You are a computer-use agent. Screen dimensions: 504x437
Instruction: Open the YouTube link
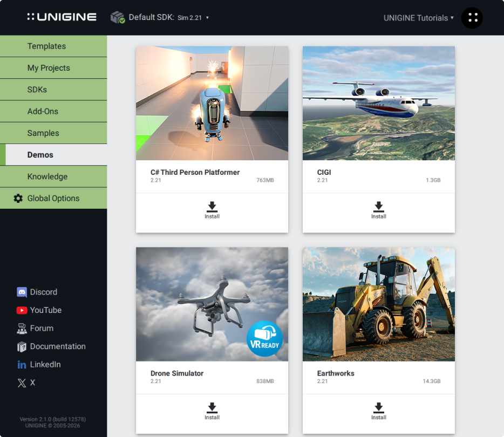[46, 310]
